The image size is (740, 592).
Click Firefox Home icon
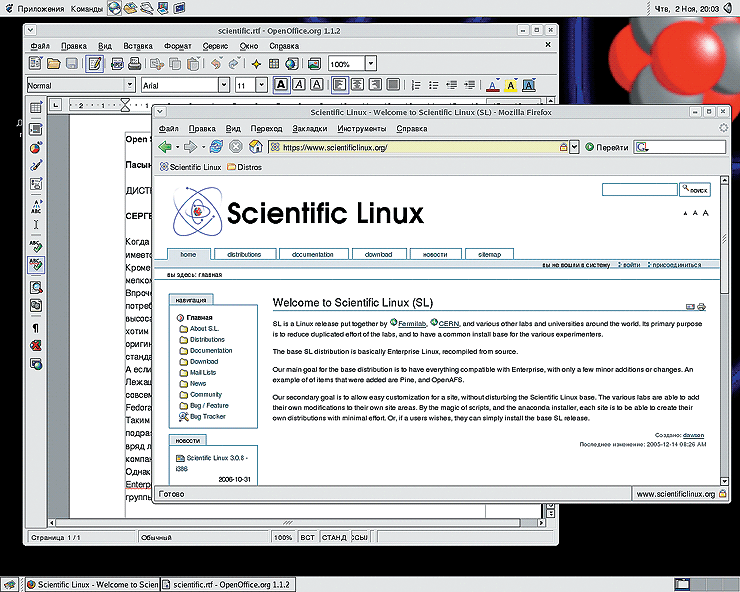point(255,147)
